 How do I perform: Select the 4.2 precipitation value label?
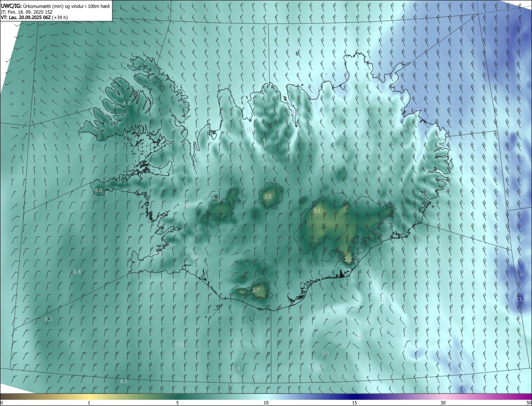coord(216,198)
